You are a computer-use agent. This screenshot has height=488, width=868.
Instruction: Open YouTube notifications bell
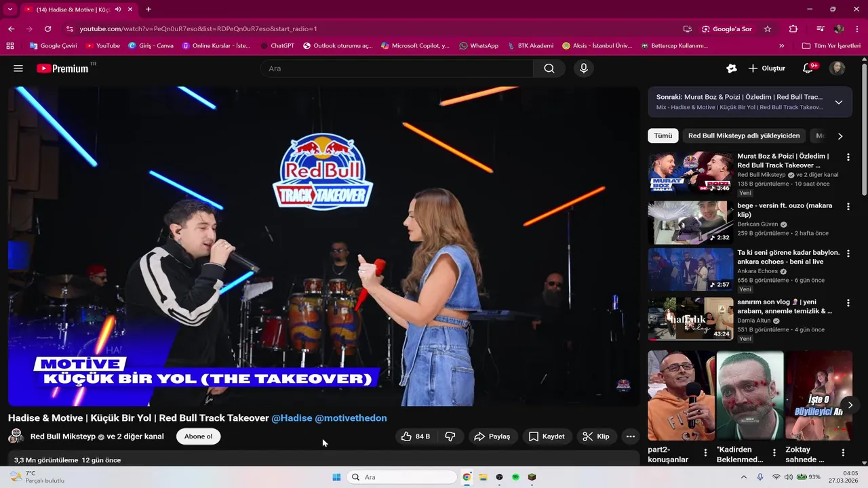(808, 68)
